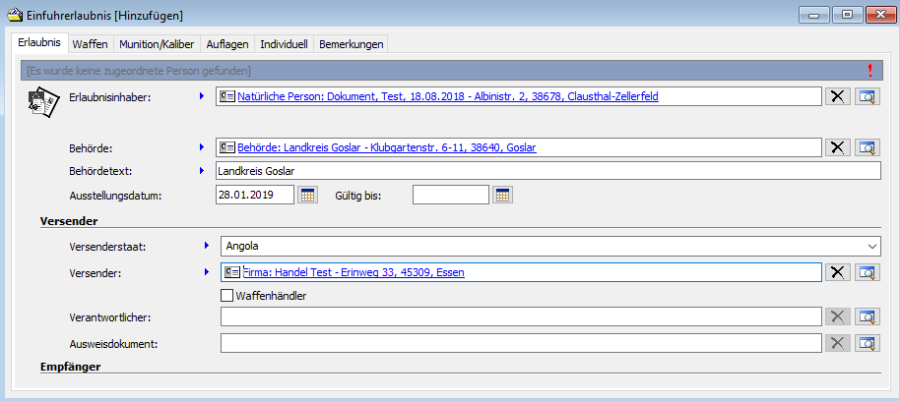Go to the Auflagen tab
The image size is (900, 401).
(227, 44)
